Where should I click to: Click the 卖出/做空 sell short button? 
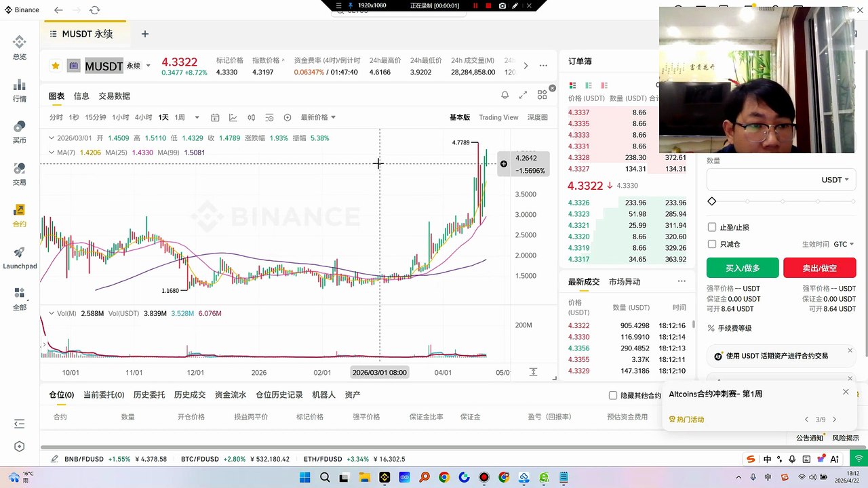[819, 268]
